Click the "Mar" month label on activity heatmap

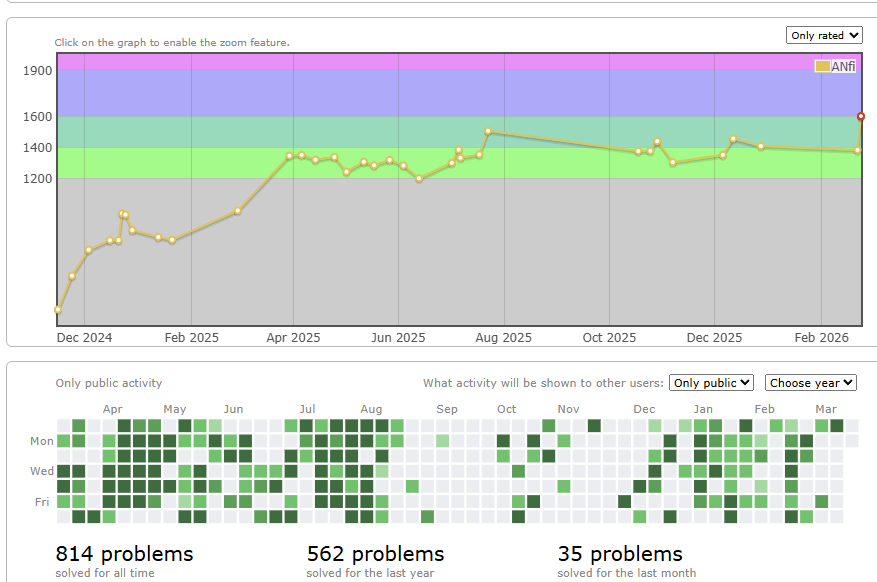(826, 409)
